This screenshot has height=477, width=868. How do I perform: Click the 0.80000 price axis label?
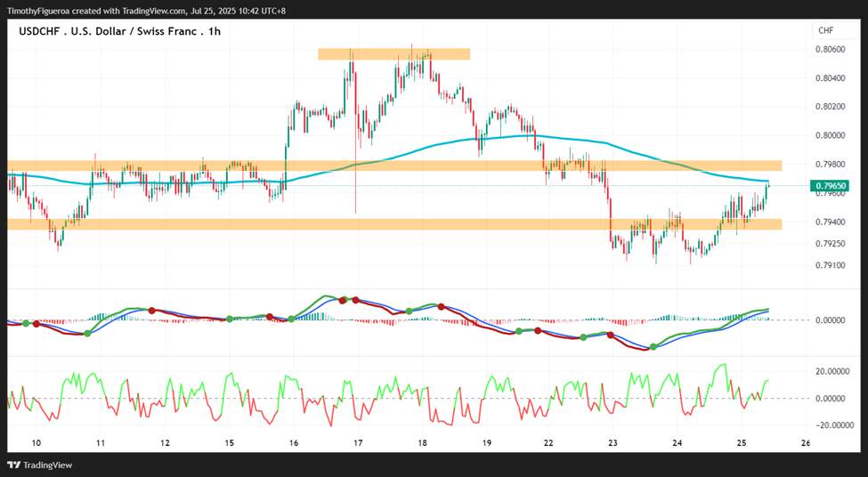point(830,135)
